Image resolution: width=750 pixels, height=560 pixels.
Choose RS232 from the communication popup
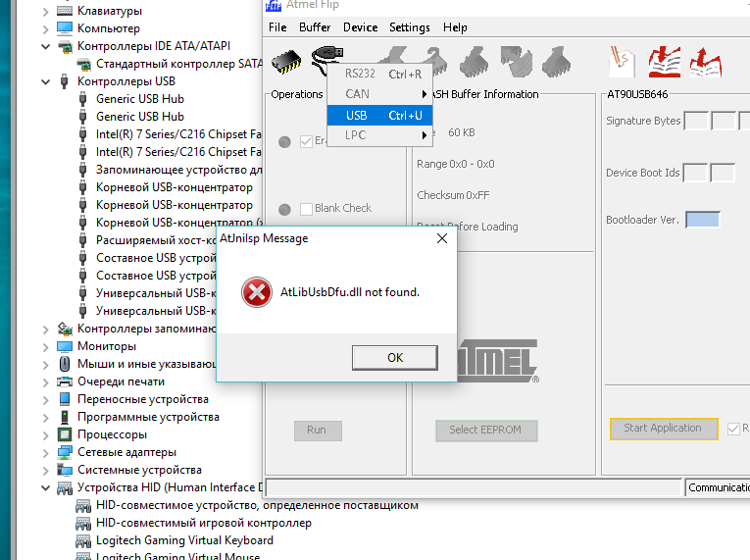pyautogui.click(x=379, y=74)
